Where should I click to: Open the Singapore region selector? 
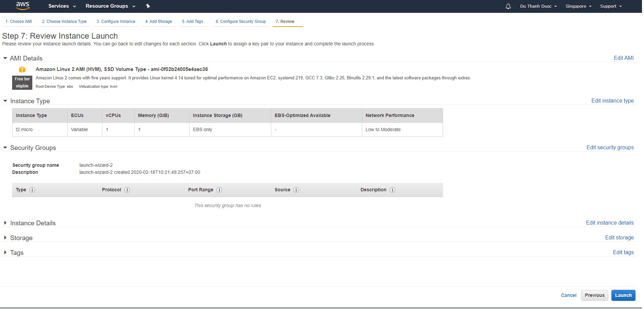coord(578,6)
